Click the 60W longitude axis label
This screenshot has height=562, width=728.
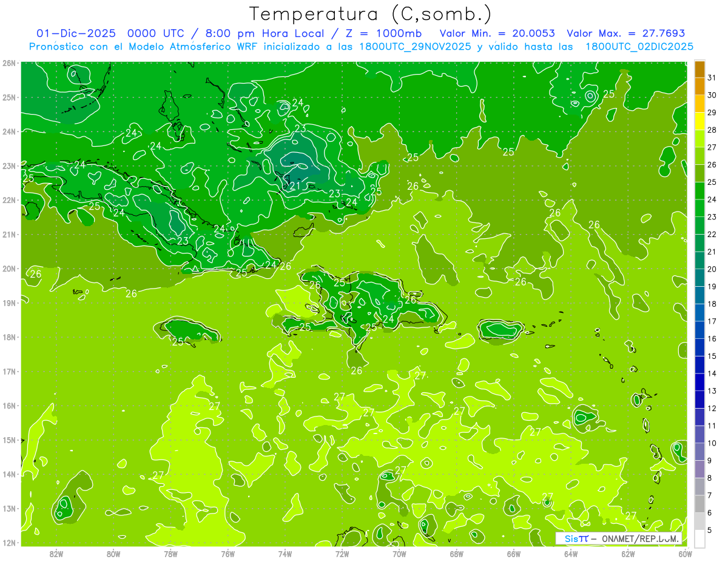[x=686, y=554]
